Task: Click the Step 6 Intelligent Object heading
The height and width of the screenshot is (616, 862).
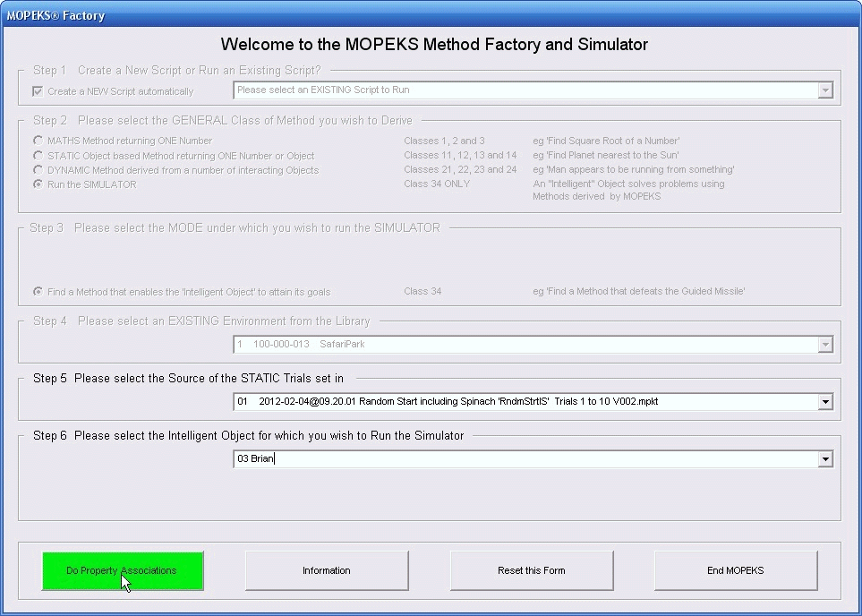Action: pyautogui.click(x=249, y=436)
